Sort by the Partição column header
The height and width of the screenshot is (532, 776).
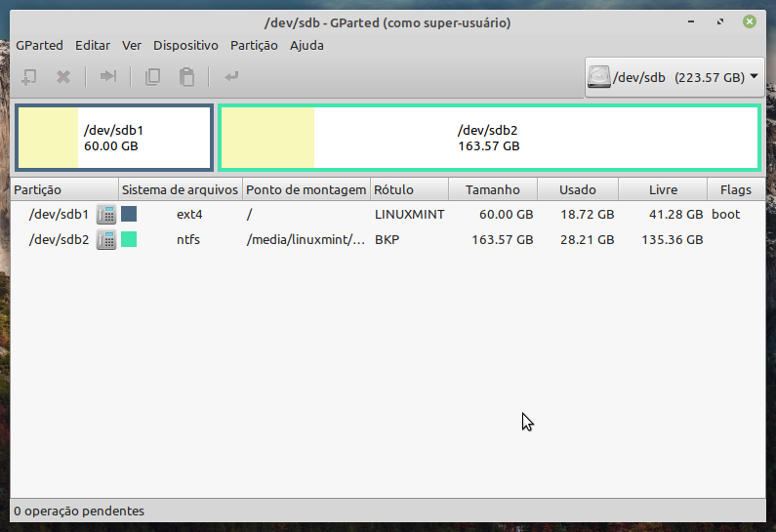point(64,190)
